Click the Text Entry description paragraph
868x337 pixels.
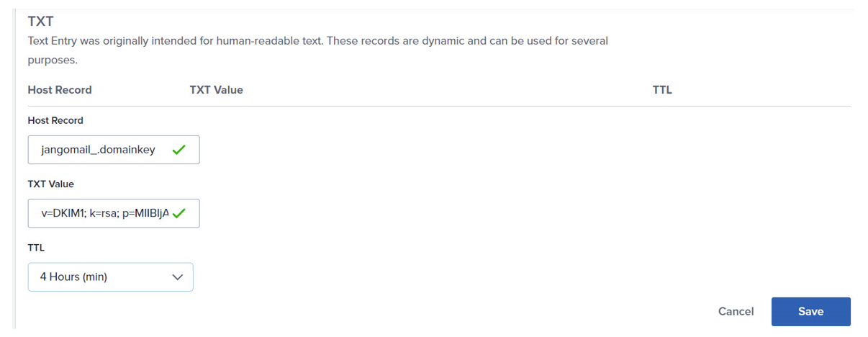318,50
